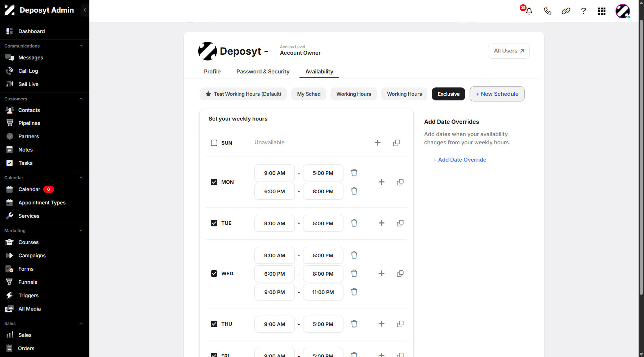
Task: Open the All Users button
Action: [509, 51]
